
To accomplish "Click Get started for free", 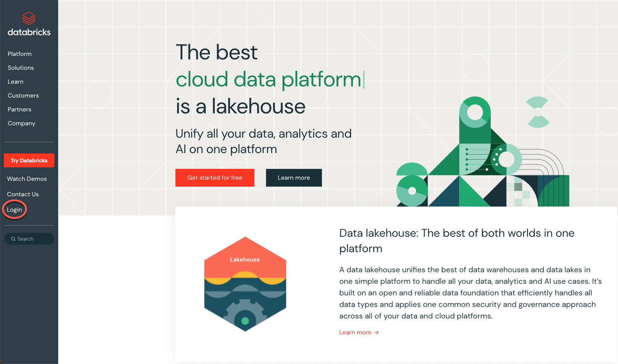I will pyautogui.click(x=215, y=178).
